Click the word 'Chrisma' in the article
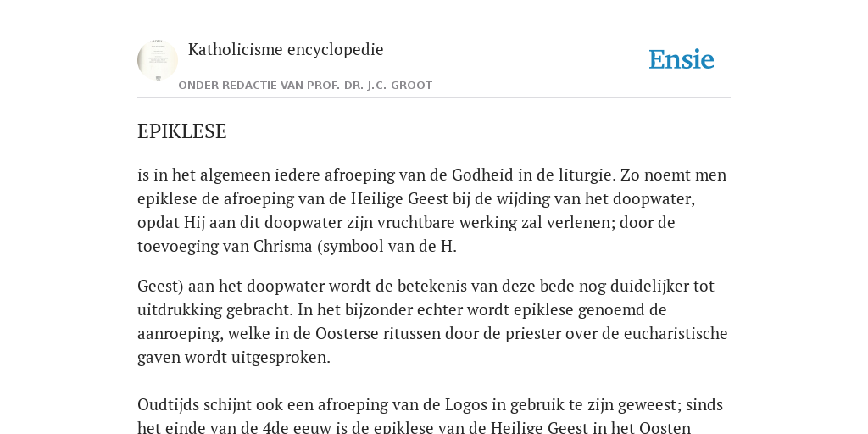Image resolution: width=868 pixels, height=434 pixels. 283,247
